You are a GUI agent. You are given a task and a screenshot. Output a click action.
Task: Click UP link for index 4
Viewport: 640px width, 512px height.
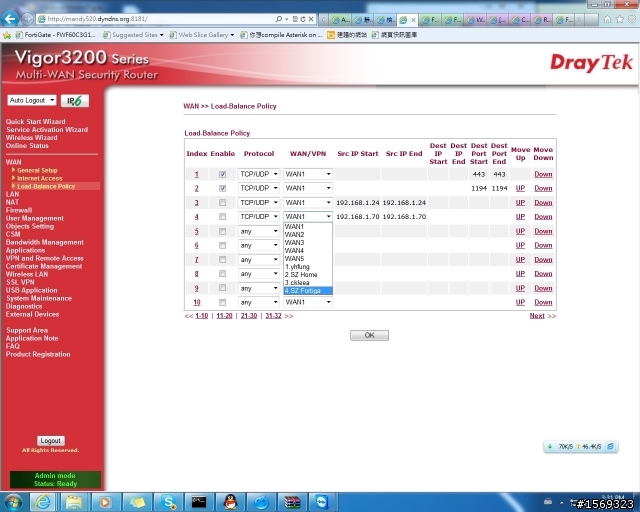pos(520,216)
